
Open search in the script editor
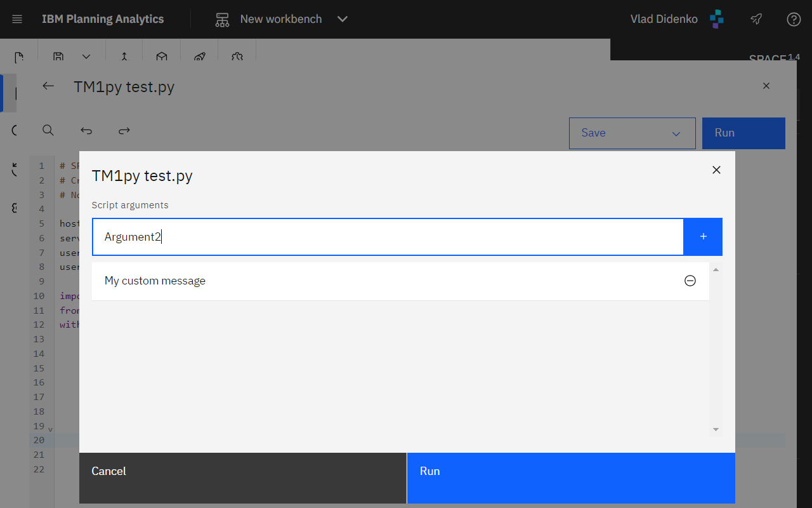point(48,130)
